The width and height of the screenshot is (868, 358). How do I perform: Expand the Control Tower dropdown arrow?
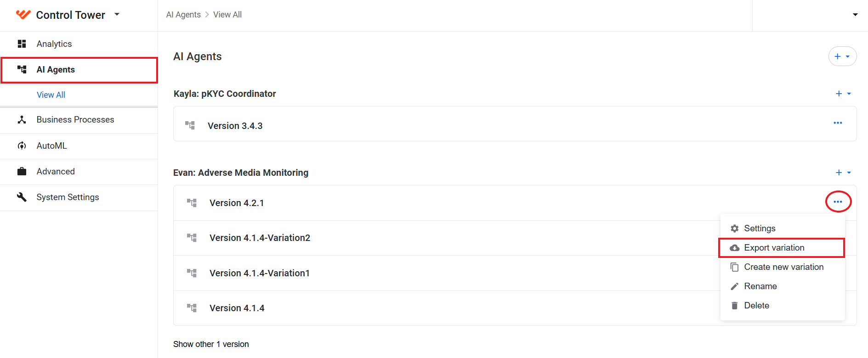(x=117, y=14)
